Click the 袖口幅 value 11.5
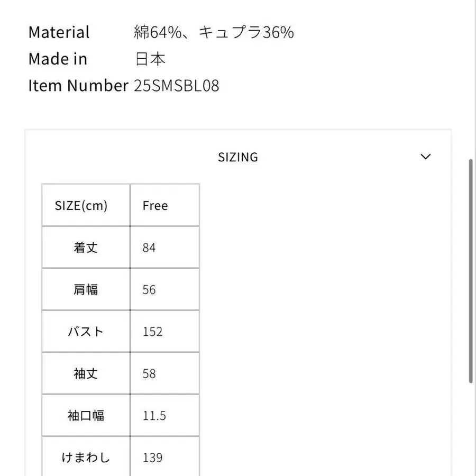Image resolution: width=476 pixels, height=476 pixels. [x=154, y=416]
